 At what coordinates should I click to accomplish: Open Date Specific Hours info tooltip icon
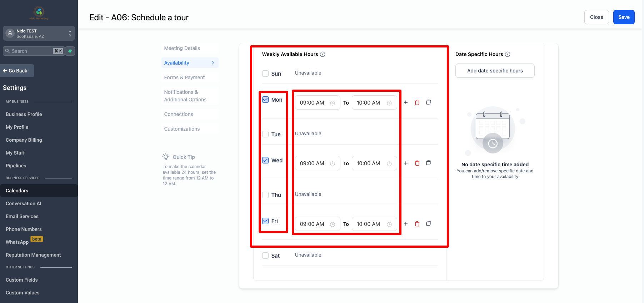coord(508,54)
